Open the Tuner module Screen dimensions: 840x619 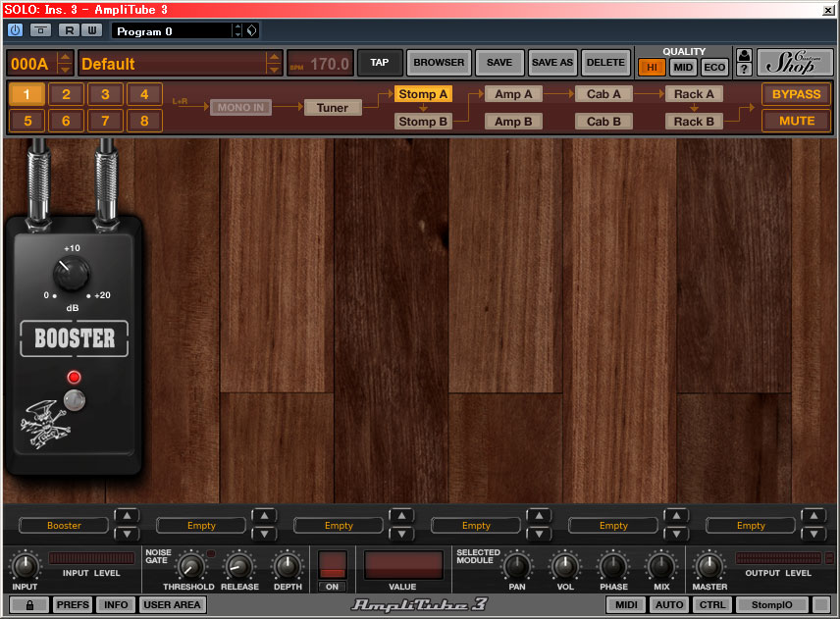[x=332, y=108]
